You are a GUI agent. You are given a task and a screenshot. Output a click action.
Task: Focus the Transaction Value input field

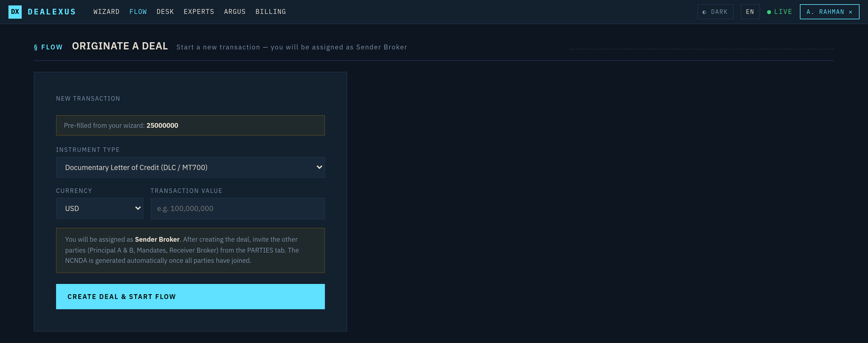238,208
